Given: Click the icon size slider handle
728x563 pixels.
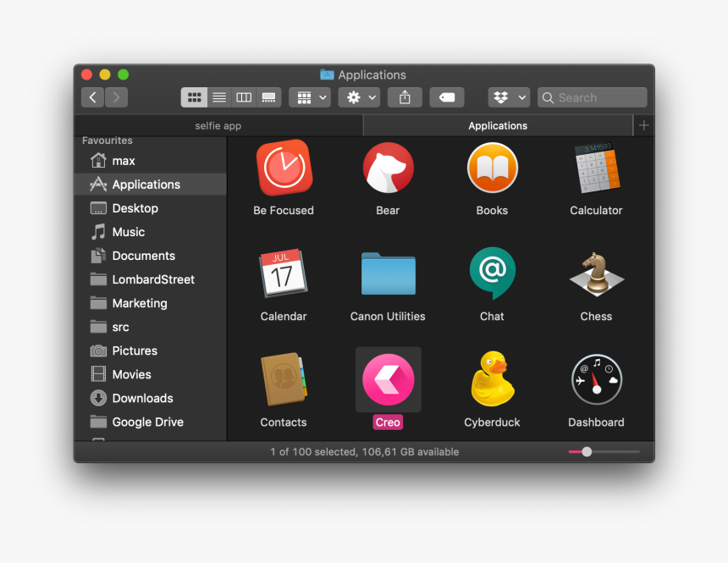Looking at the screenshot, I should click(x=587, y=451).
